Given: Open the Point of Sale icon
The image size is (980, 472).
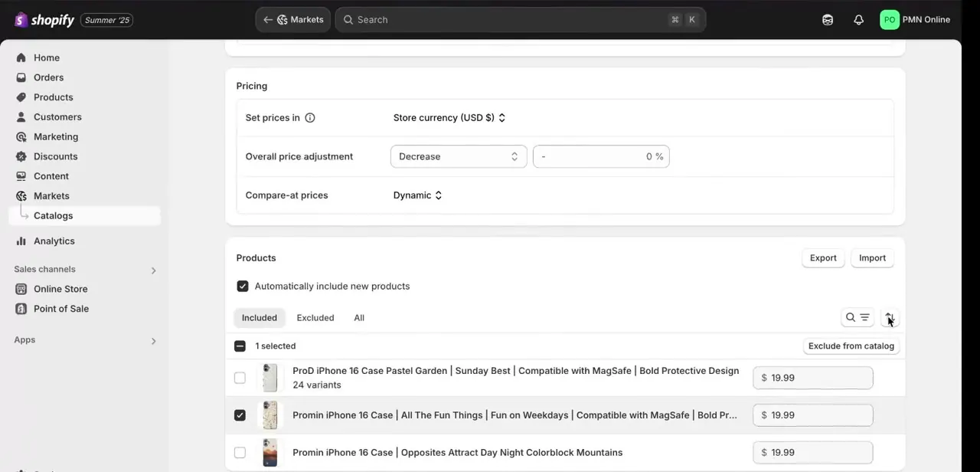Looking at the screenshot, I should coord(21,309).
